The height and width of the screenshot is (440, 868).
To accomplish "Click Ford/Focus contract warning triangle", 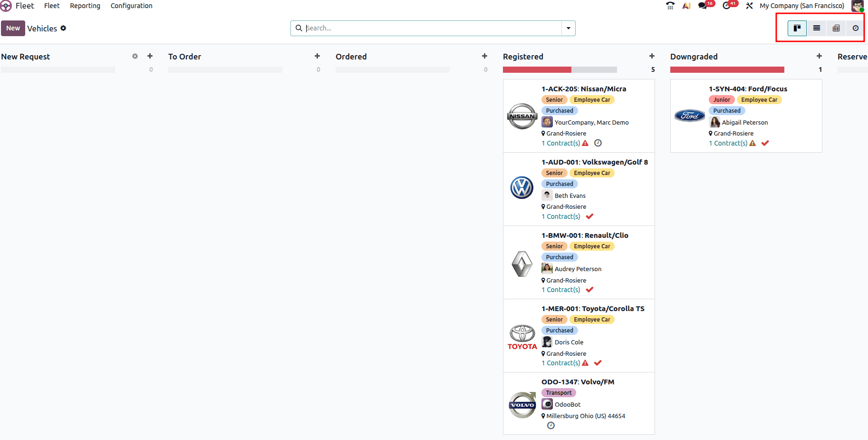I will click(x=752, y=143).
